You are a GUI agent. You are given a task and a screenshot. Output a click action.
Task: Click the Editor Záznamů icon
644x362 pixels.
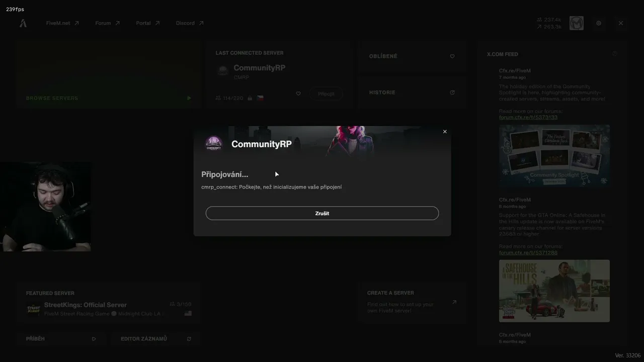[189, 339]
